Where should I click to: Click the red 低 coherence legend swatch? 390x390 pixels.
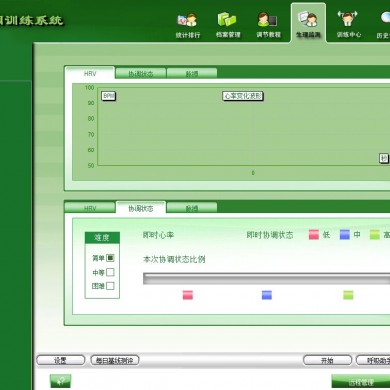click(x=314, y=235)
